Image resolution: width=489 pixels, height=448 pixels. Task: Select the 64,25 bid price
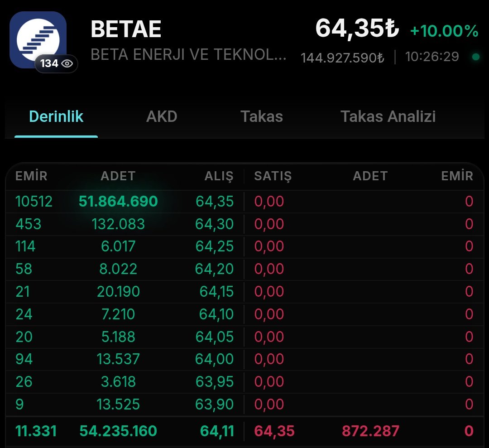click(215, 246)
